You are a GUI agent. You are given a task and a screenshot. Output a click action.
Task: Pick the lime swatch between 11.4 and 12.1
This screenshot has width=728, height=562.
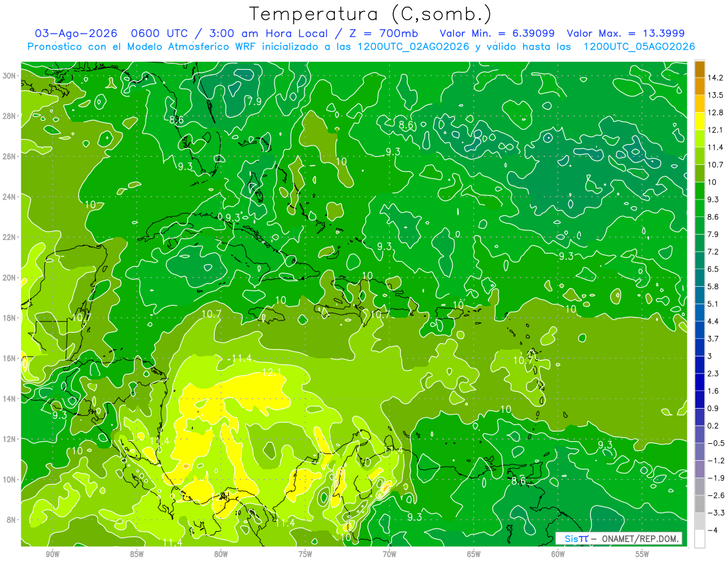tap(699, 138)
